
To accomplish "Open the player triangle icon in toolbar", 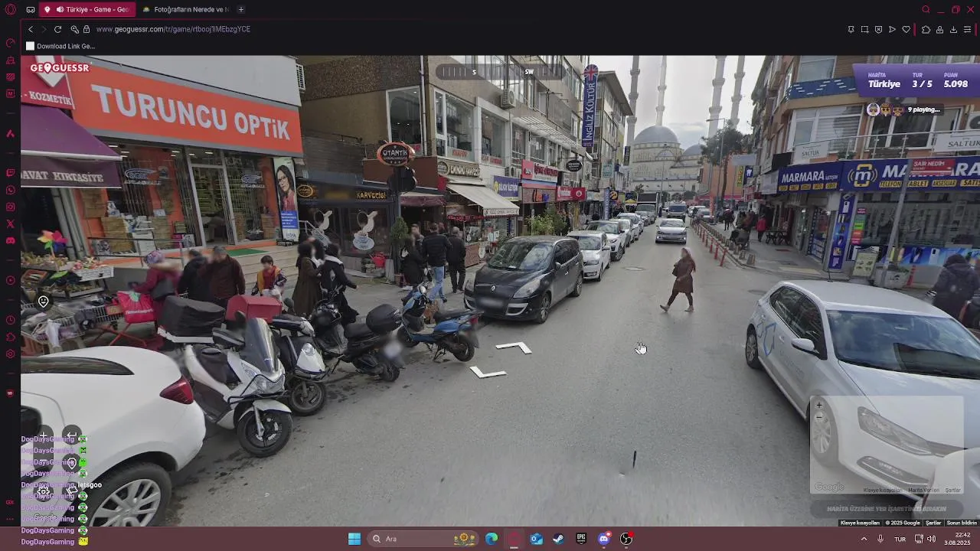I will click(892, 29).
